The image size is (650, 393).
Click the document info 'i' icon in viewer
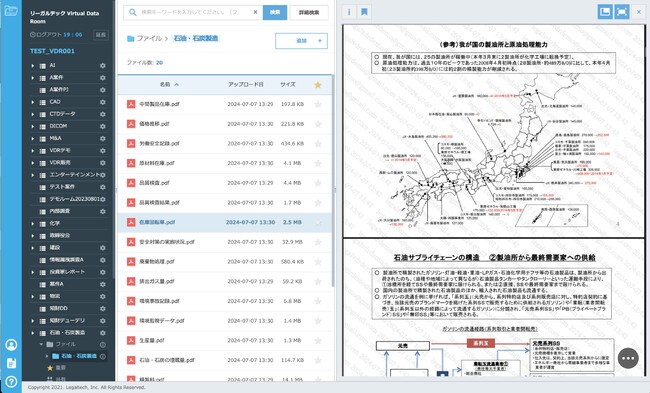point(349,12)
